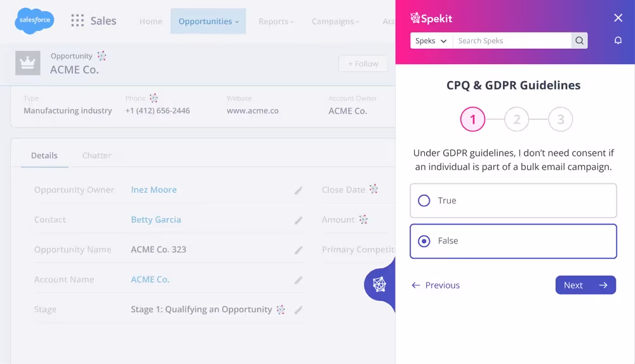Close the Spekit panel
The width and height of the screenshot is (635, 364).
pos(618,18)
